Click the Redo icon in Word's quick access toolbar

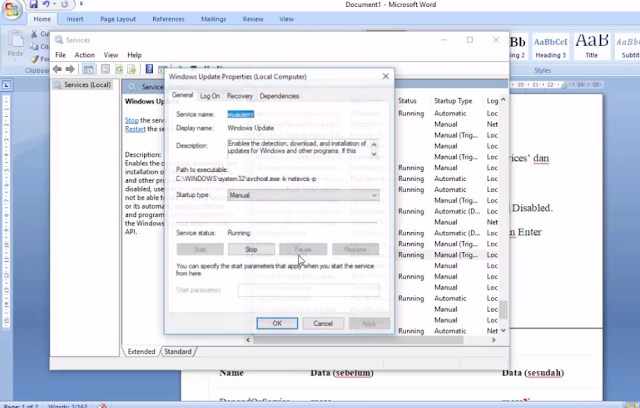[64, 4]
